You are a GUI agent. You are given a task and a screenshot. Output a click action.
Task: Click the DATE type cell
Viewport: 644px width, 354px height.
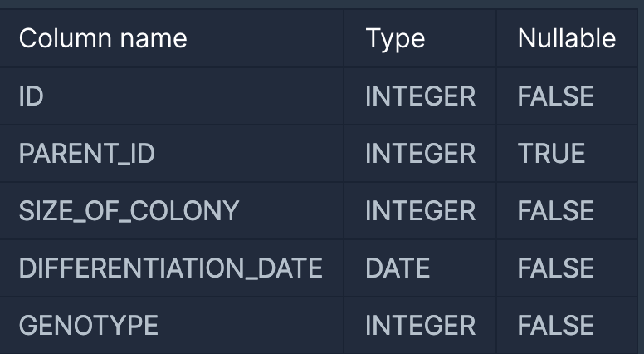pos(398,268)
